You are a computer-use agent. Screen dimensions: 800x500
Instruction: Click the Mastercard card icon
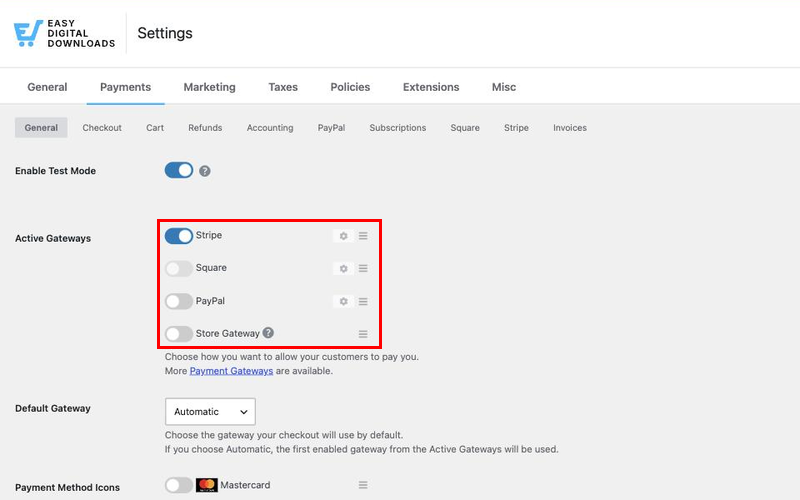(x=207, y=485)
